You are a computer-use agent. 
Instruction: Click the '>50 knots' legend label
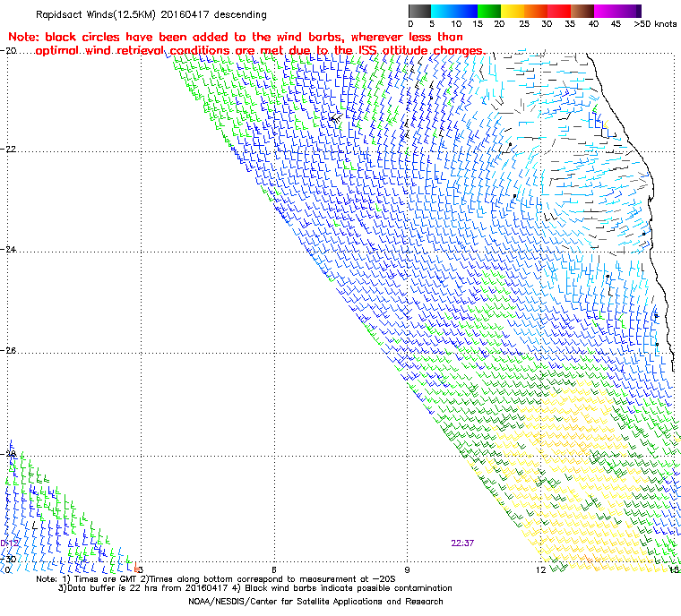pyautogui.click(x=655, y=24)
